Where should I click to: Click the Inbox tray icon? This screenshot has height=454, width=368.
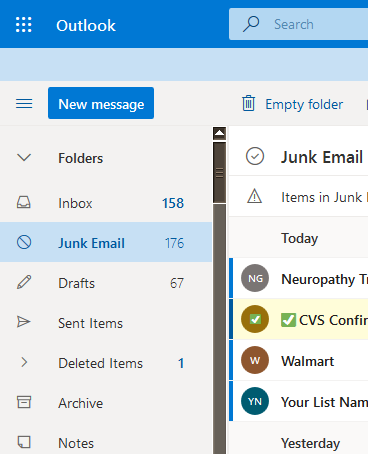click(x=24, y=202)
